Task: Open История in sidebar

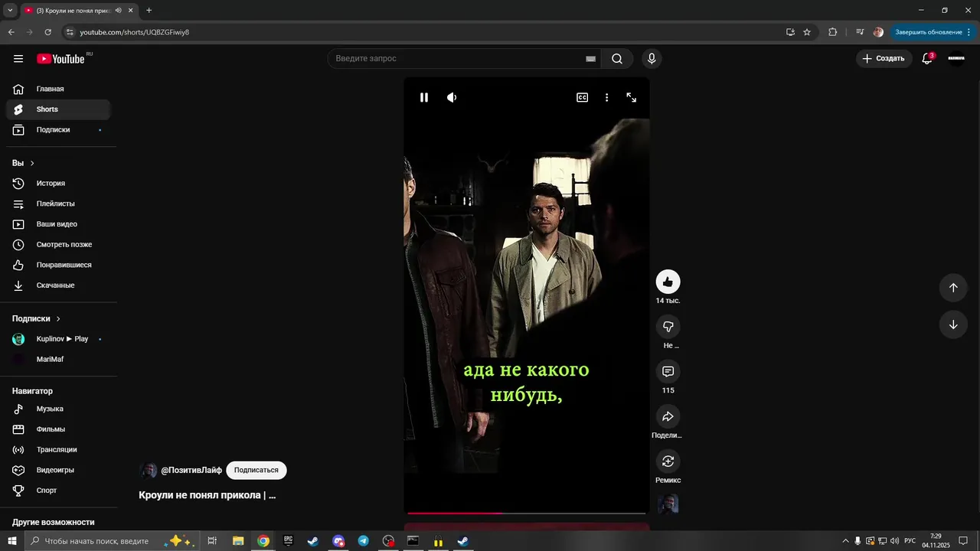Action: point(58,184)
